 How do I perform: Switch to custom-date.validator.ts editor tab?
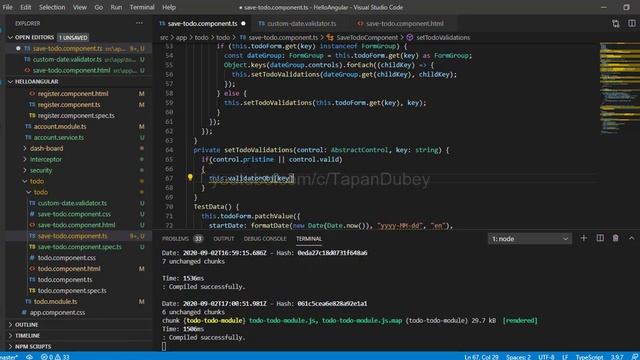pos(301,24)
